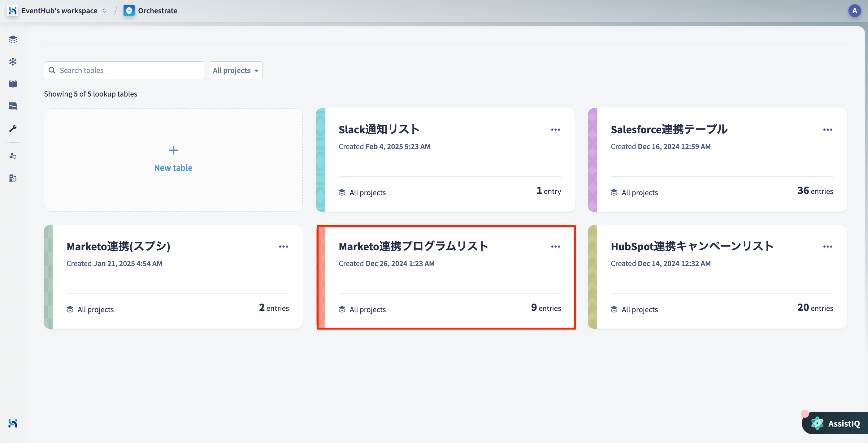This screenshot has width=868, height=443.
Task: Click 'Created Dec 14, 2024 12:32 AM' text
Action: tap(660, 263)
